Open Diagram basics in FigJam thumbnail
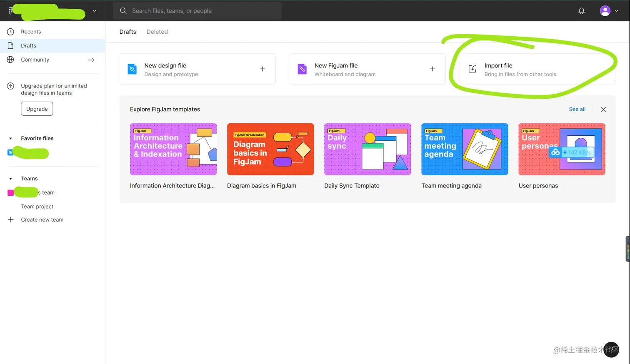The width and height of the screenshot is (630, 364). pyautogui.click(x=270, y=149)
